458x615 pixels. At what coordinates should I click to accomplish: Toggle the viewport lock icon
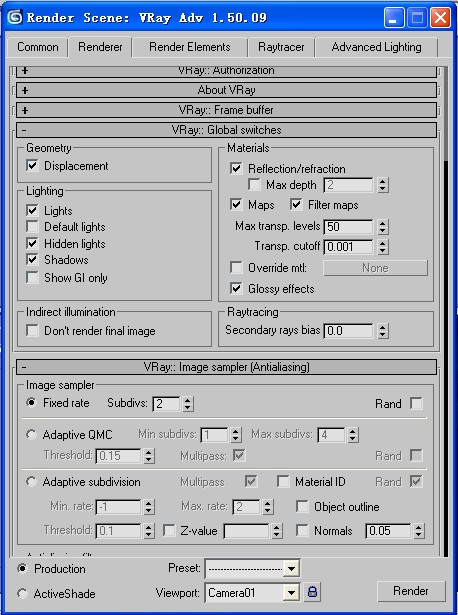312,591
